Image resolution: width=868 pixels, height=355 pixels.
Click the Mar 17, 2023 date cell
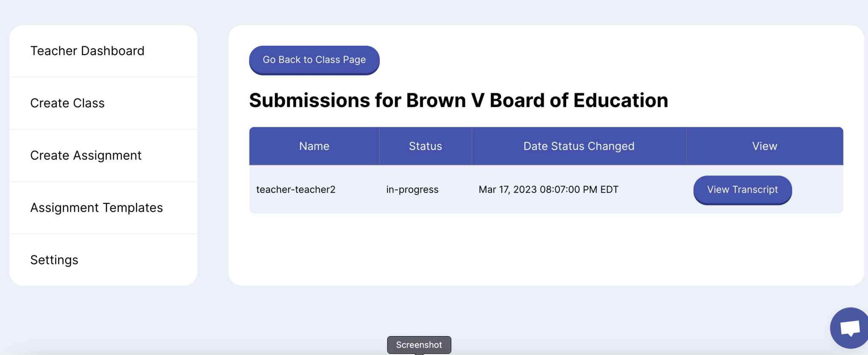[x=548, y=189]
